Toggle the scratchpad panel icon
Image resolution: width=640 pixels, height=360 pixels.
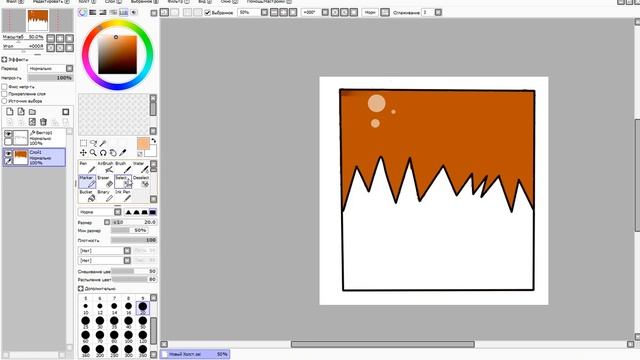pos(134,13)
